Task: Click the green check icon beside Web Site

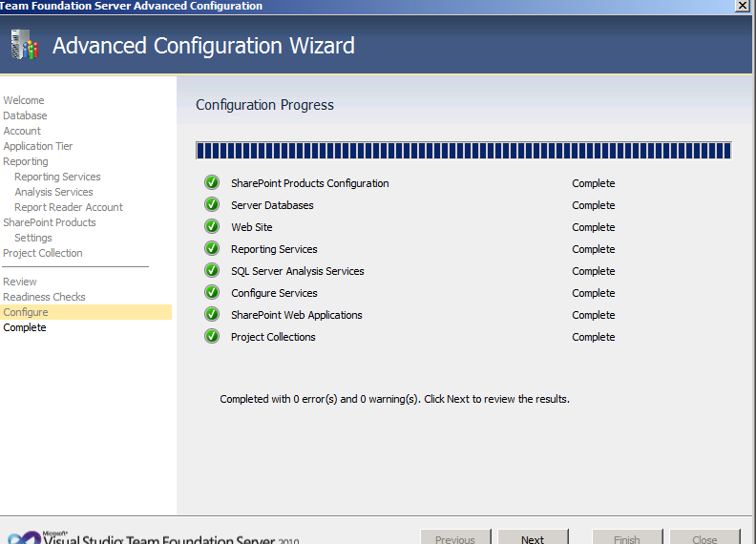Action: click(x=212, y=227)
